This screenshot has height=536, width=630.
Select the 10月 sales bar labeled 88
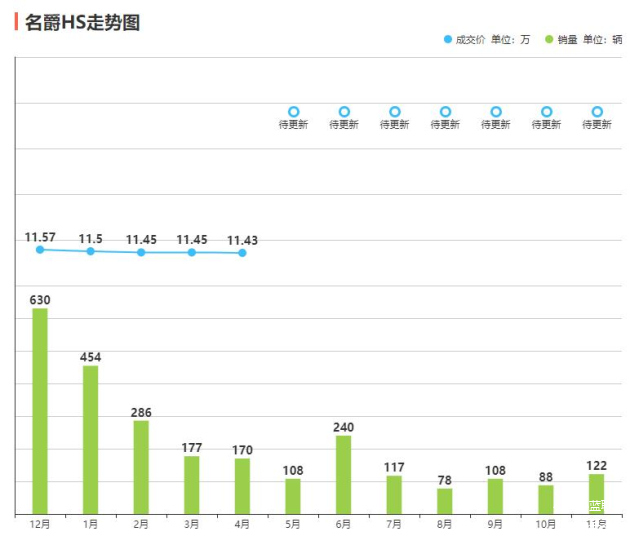(x=546, y=499)
